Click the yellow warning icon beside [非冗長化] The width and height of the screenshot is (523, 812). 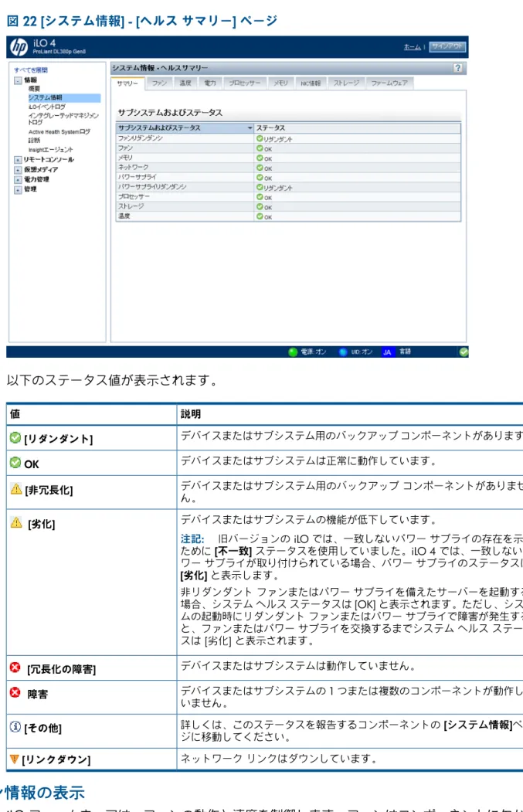16,489
